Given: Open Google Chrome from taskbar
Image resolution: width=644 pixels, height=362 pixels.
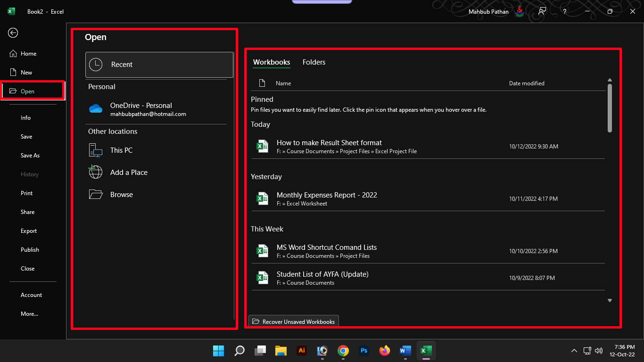Looking at the screenshot, I should pyautogui.click(x=343, y=351).
